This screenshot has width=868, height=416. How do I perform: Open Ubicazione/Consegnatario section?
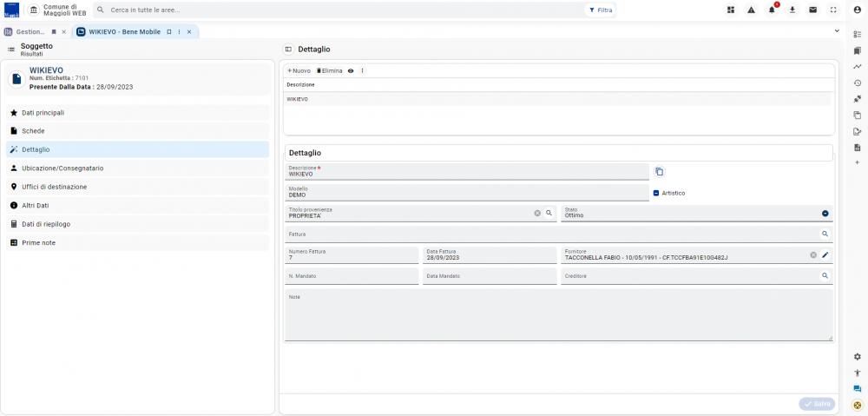coord(137,168)
